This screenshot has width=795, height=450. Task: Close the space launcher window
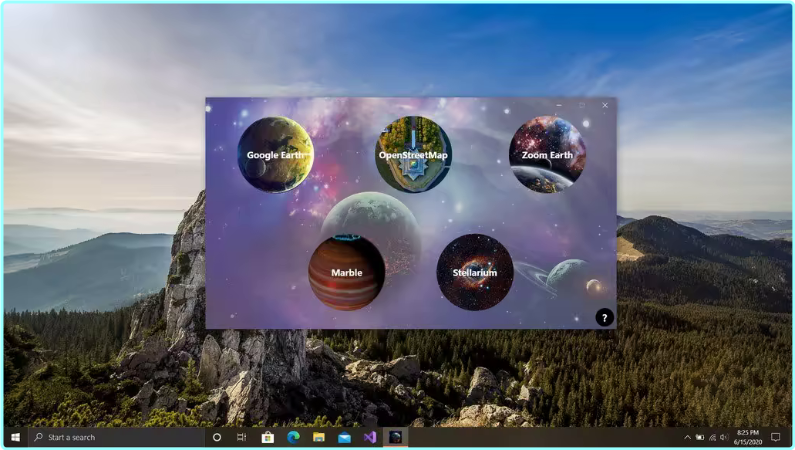pyautogui.click(x=605, y=105)
